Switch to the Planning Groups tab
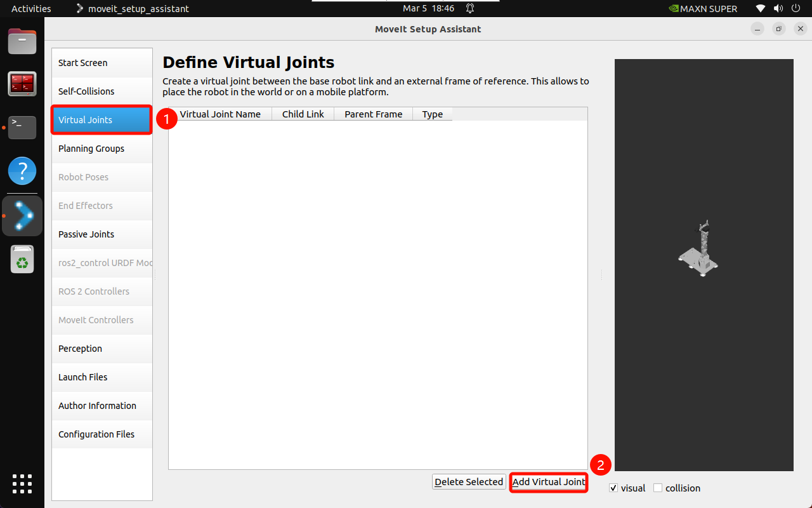 [102, 149]
